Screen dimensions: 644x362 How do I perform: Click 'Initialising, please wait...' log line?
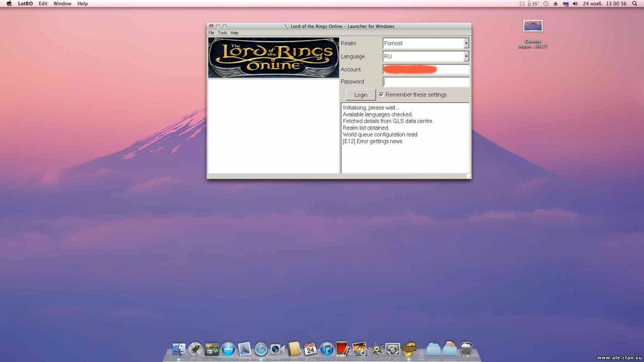(x=371, y=108)
